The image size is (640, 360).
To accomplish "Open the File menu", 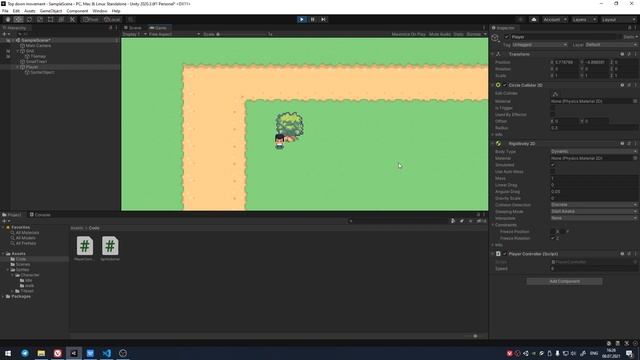I will (x=5, y=11).
